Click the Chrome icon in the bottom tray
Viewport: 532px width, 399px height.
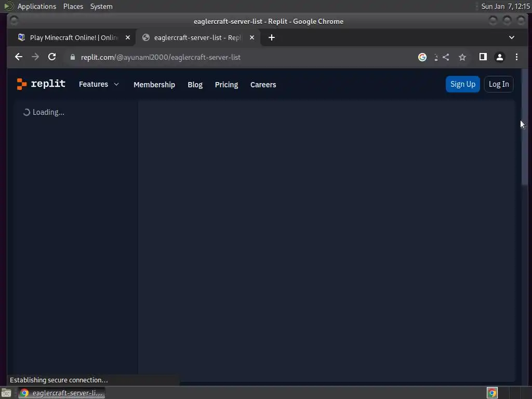[492, 393]
